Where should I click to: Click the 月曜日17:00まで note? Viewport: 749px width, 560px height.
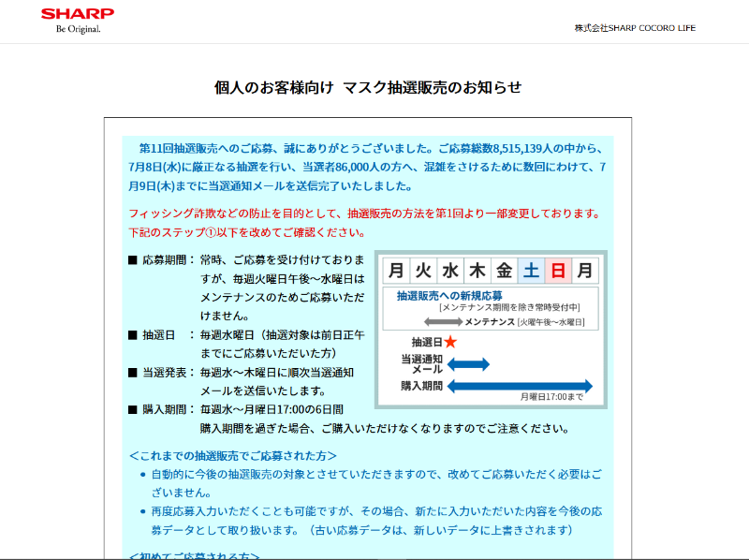(551, 397)
